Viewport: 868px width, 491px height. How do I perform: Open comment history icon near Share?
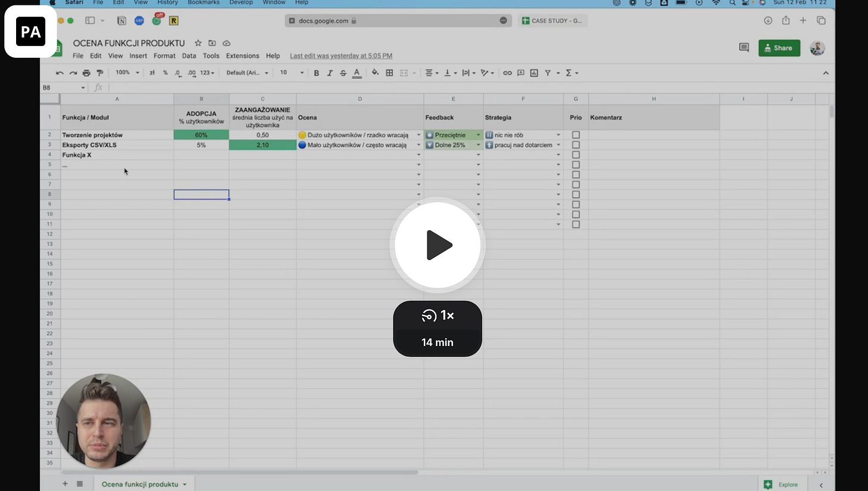744,48
